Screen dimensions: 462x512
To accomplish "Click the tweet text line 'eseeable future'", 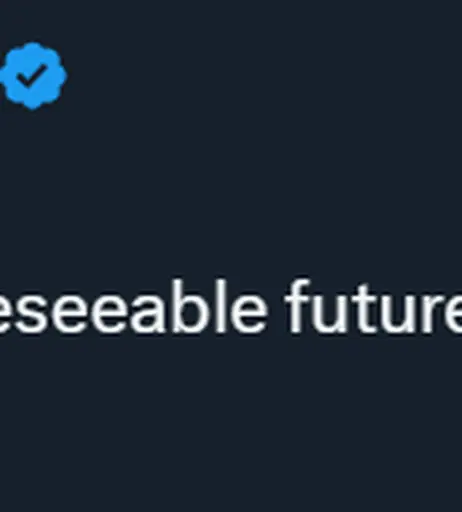I will click(x=231, y=306).
